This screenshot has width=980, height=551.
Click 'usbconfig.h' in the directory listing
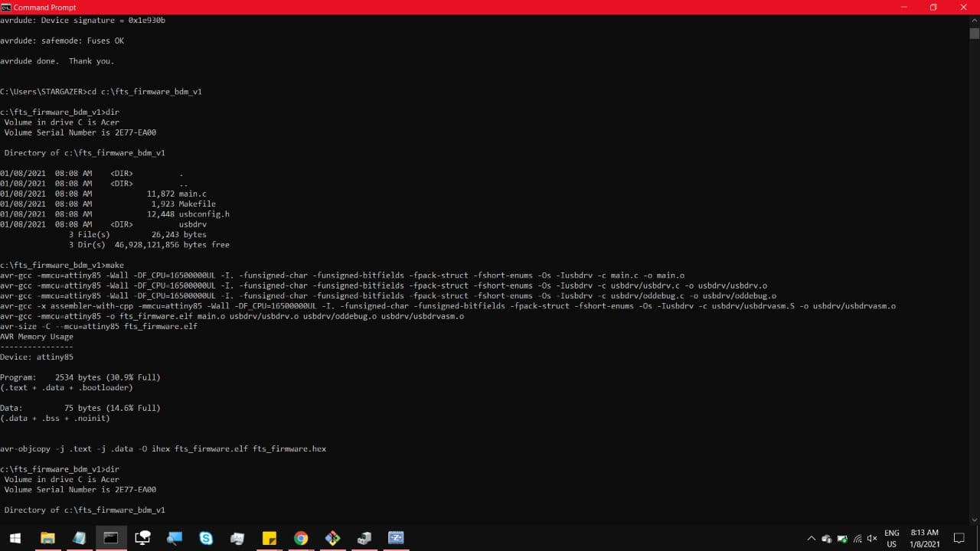204,214
